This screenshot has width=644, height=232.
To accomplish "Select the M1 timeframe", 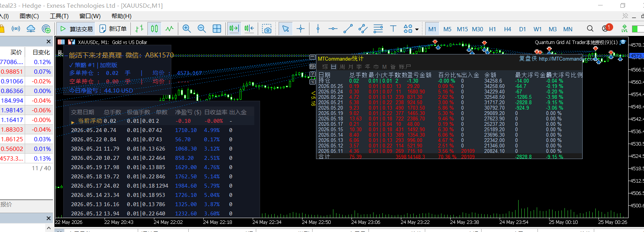I will click(x=432, y=29).
